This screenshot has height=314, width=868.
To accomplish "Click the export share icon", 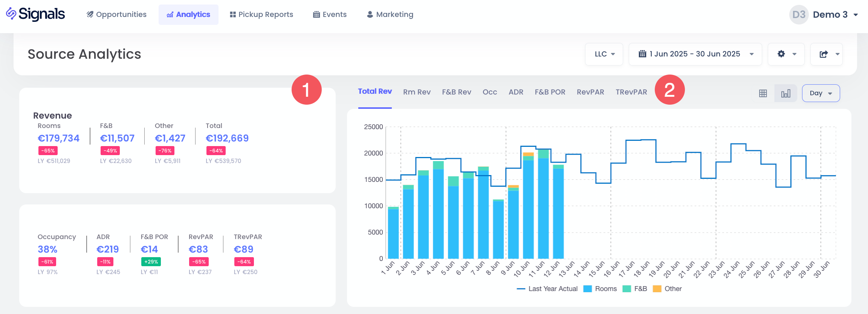I will coord(824,54).
